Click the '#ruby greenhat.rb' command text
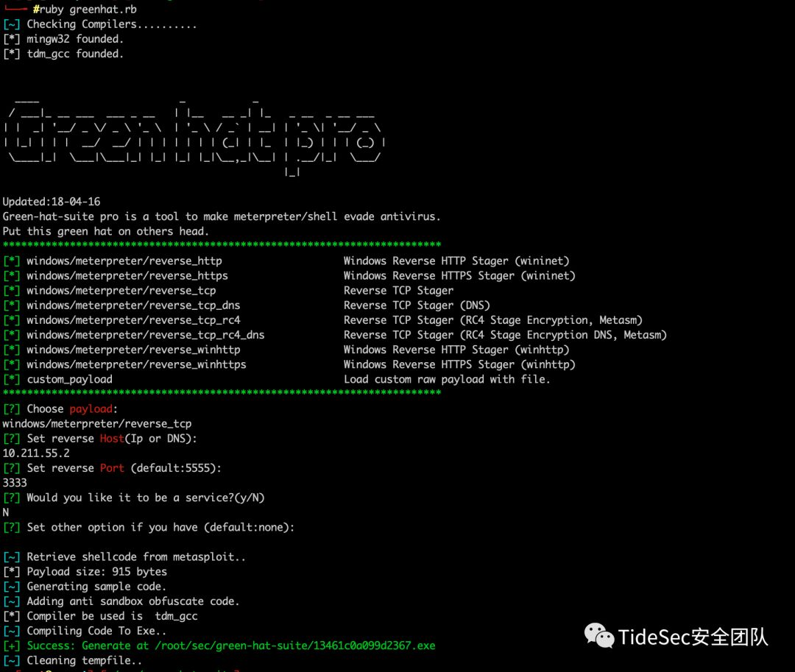The width and height of the screenshot is (795, 672). (85, 9)
